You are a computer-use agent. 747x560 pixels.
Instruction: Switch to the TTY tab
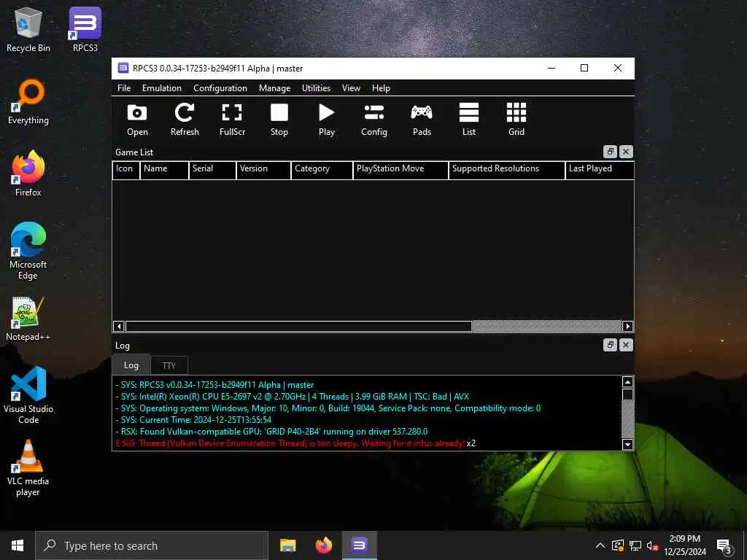pyautogui.click(x=169, y=366)
